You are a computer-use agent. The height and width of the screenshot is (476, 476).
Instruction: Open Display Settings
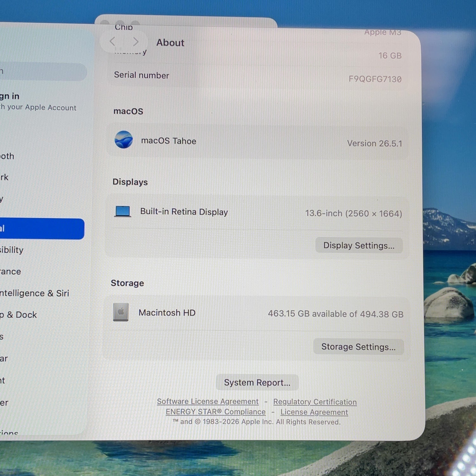[359, 245]
